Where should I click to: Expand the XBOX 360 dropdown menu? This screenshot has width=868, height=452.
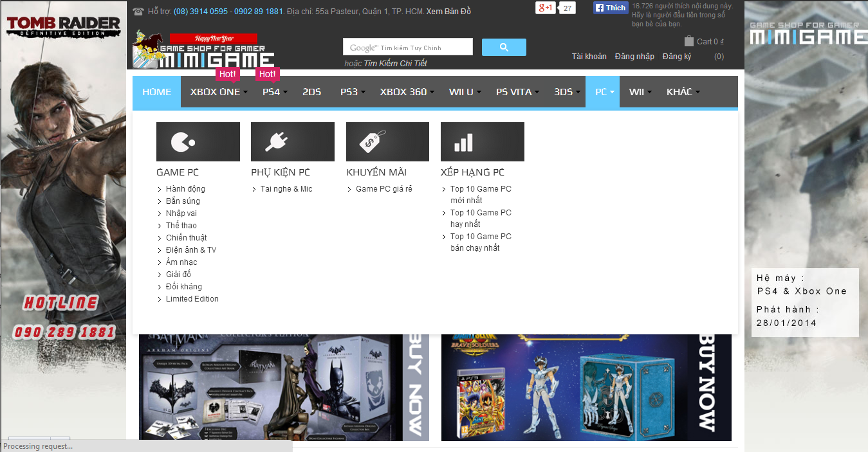(x=407, y=92)
